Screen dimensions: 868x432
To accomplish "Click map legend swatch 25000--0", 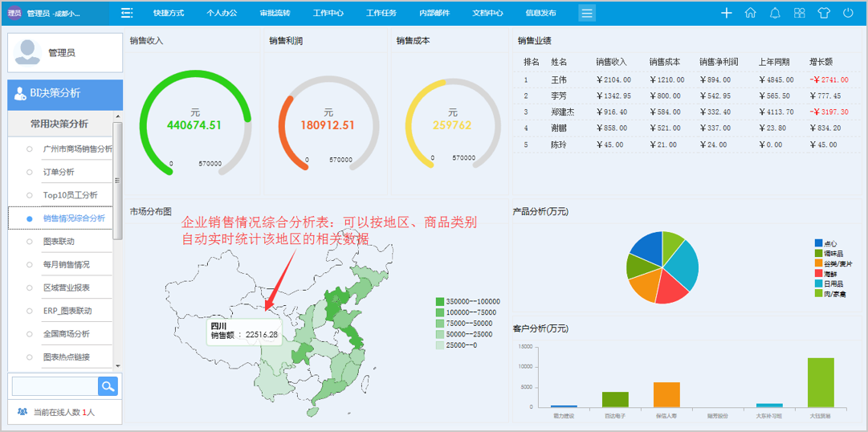I will (x=440, y=345).
